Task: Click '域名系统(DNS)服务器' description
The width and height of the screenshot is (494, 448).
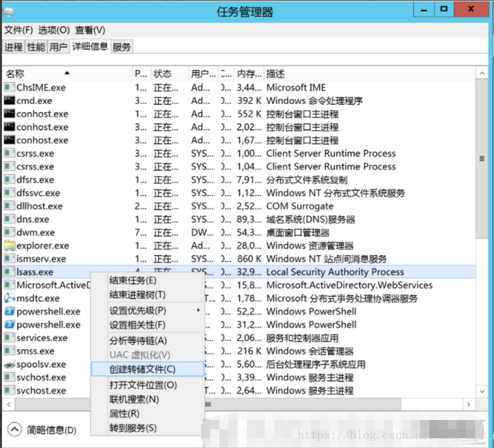Action: [311, 219]
